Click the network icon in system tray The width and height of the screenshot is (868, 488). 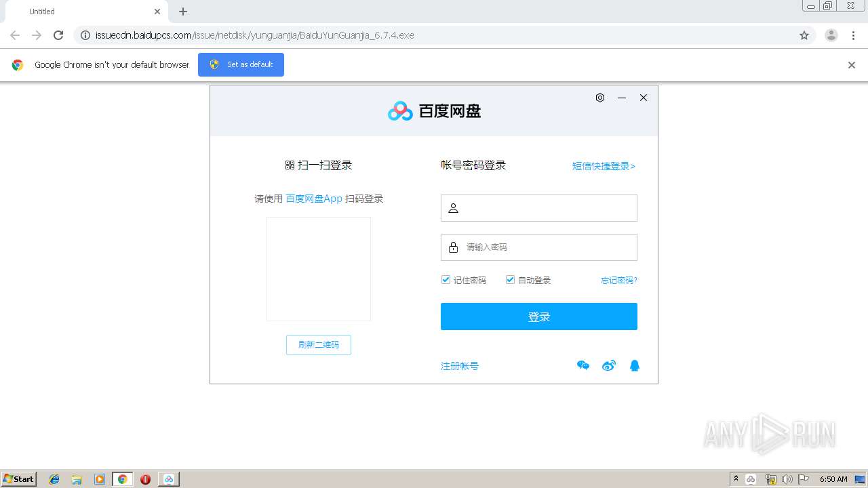coord(770,479)
